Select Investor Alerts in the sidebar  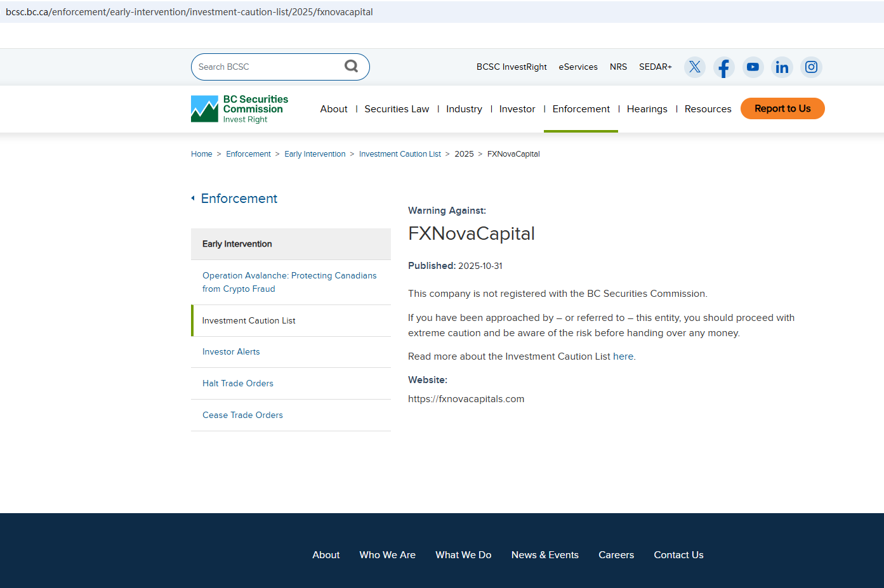click(x=231, y=352)
